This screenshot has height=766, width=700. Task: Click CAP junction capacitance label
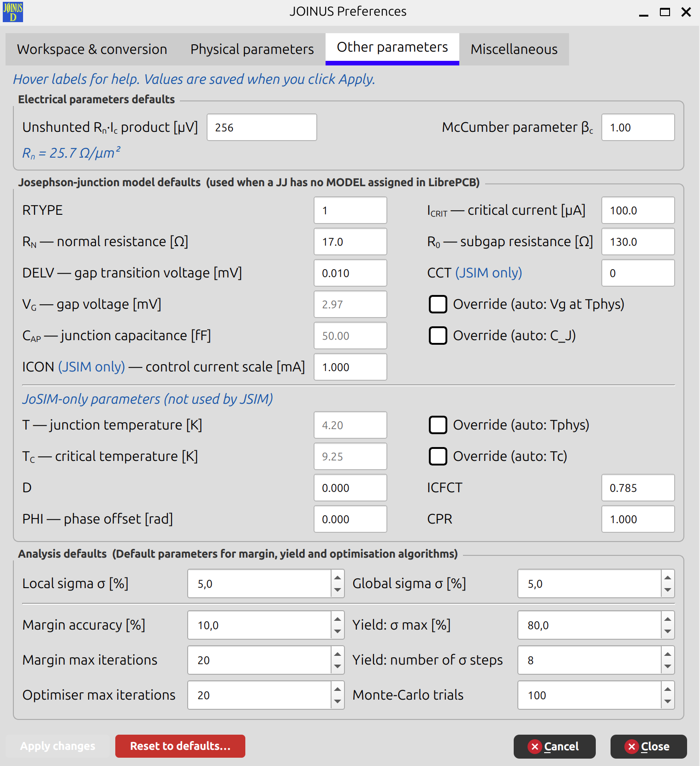[x=117, y=336]
